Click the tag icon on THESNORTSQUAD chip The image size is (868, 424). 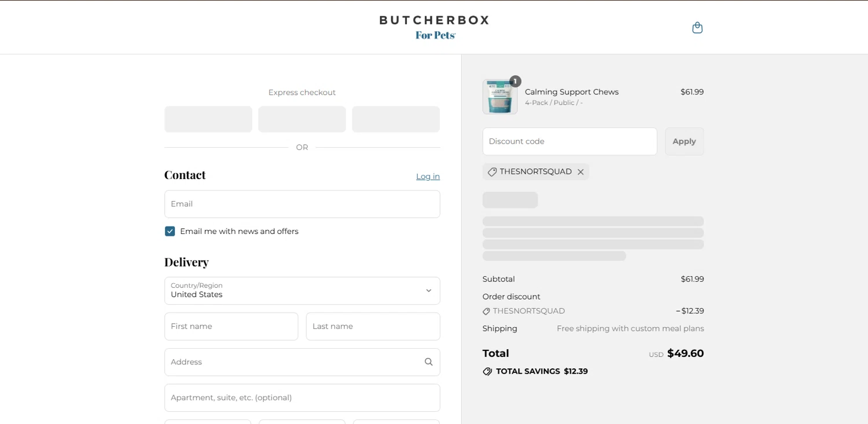pos(492,172)
